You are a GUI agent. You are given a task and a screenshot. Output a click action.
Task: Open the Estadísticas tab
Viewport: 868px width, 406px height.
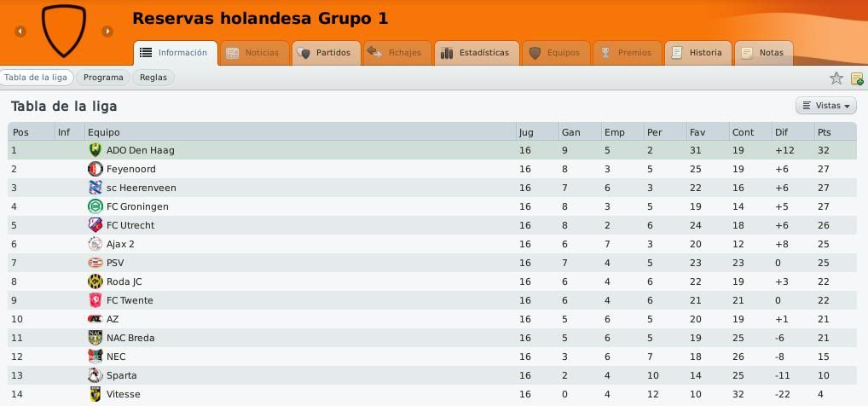477,53
